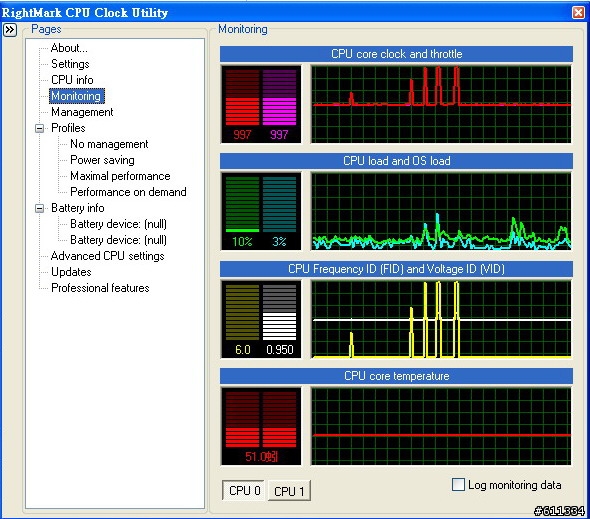Open the Performance on demand profile
This screenshot has height=519, width=590.
(128, 192)
